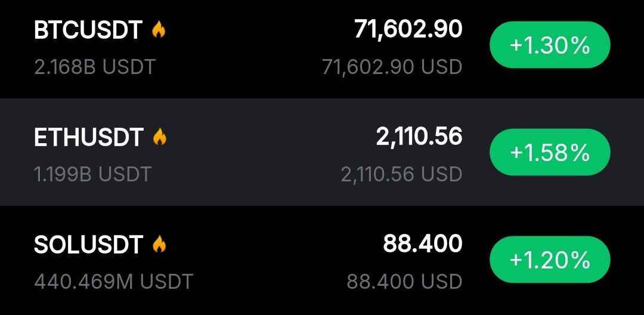644x315 pixels.
Task: Toggle the SOLUSDT +1.20% change badge
Action: [x=549, y=260]
